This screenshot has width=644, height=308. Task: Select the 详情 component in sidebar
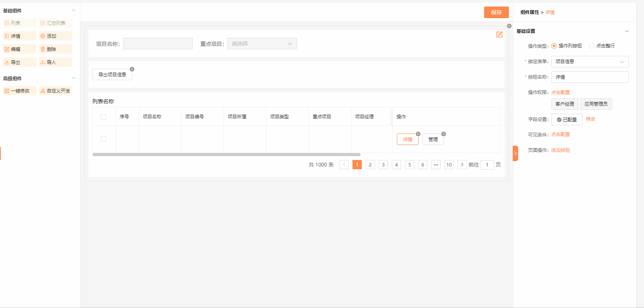19,36
